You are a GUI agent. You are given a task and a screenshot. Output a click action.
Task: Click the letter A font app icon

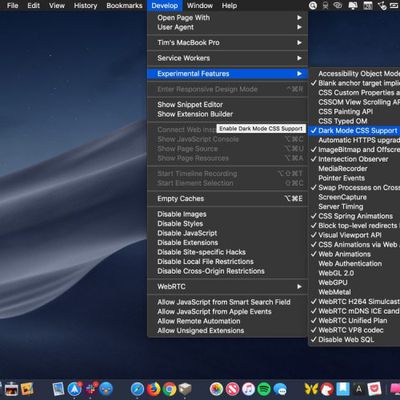coord(359,389)
